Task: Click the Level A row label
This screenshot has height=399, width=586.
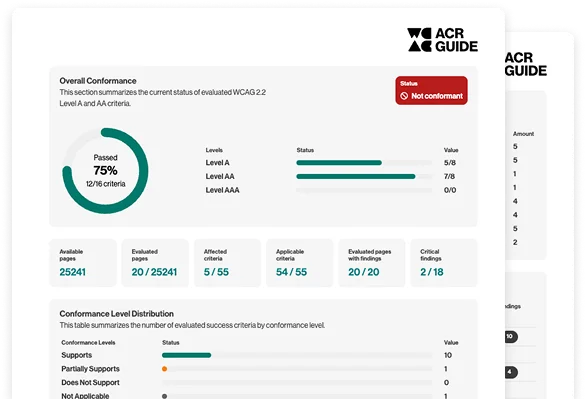Action: (218, 163)
